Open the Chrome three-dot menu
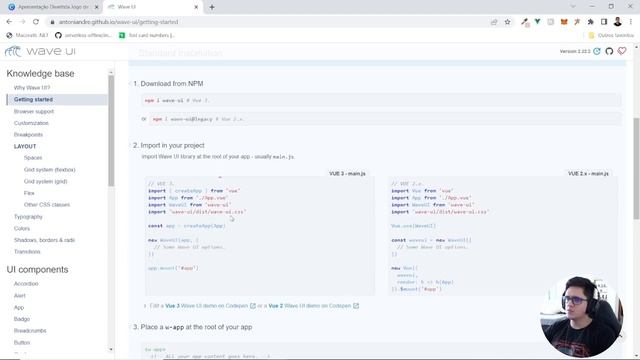The image size is (640, 360). click(x=631, y=22)
